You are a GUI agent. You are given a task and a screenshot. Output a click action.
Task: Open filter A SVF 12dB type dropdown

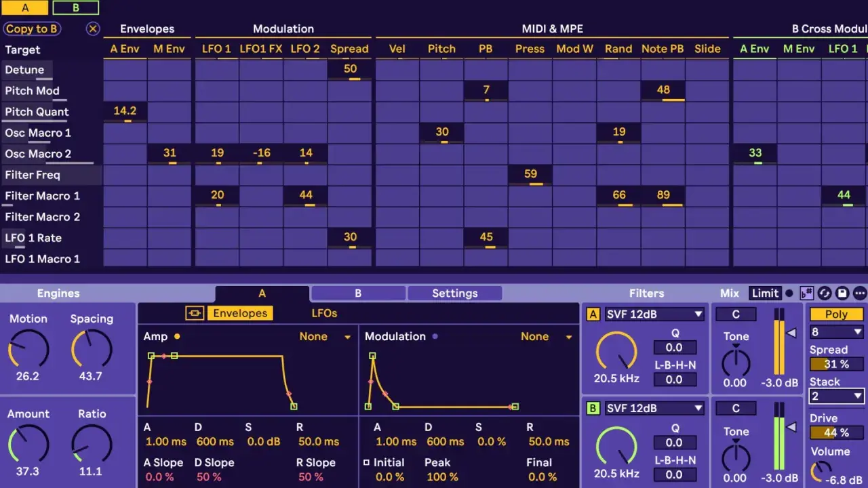pyautogui.click(x=654, y=314)
